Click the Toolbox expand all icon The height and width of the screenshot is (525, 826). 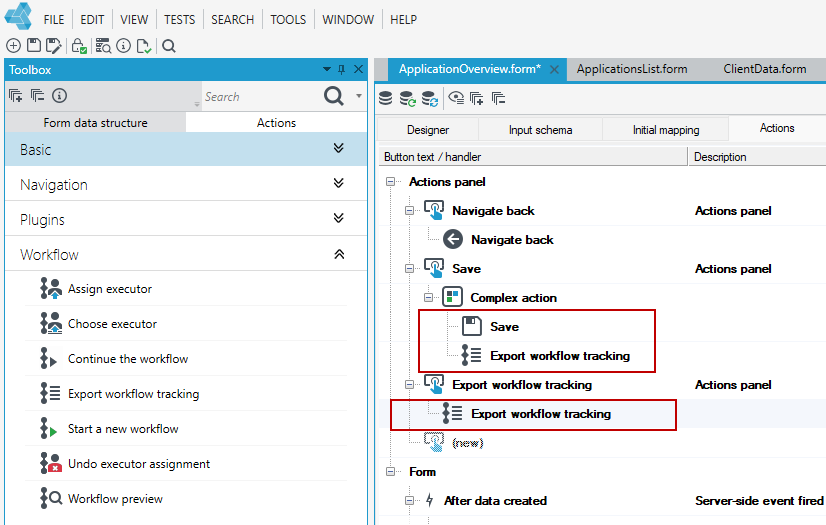(15, 95)
